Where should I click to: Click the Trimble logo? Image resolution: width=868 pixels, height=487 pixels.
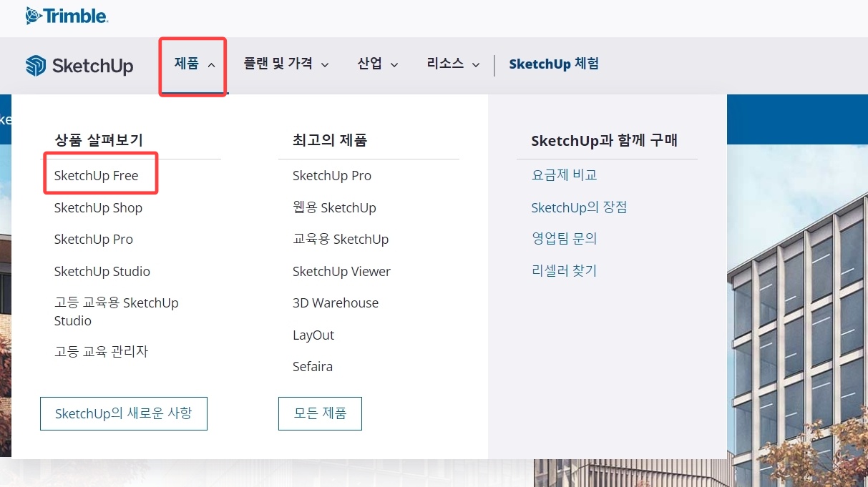[x=67, y=14]
